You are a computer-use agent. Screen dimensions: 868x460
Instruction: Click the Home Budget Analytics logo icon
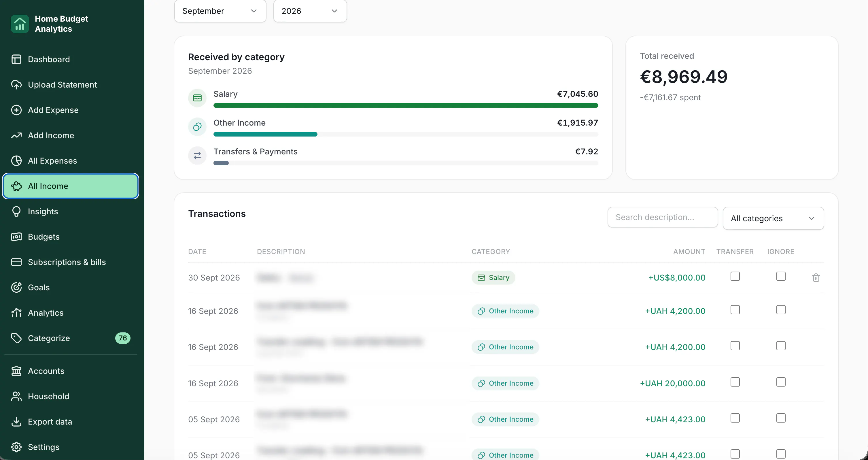(x=20, y=24)
